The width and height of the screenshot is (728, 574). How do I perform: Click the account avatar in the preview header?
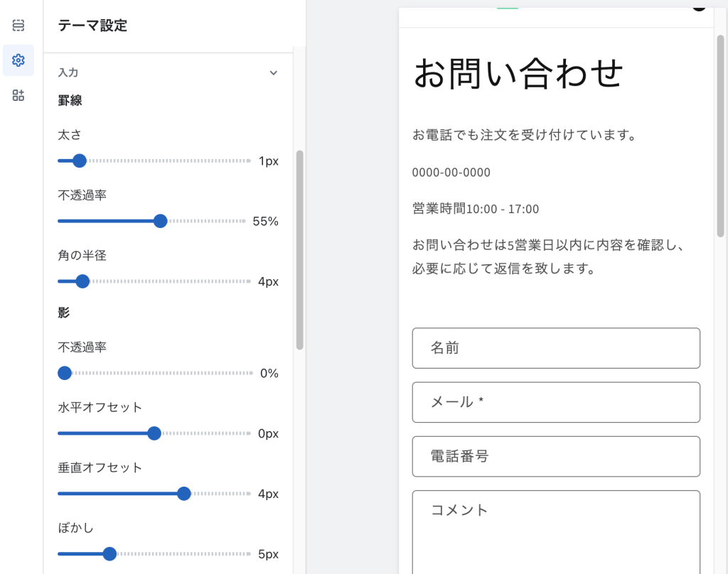point(697,6)
